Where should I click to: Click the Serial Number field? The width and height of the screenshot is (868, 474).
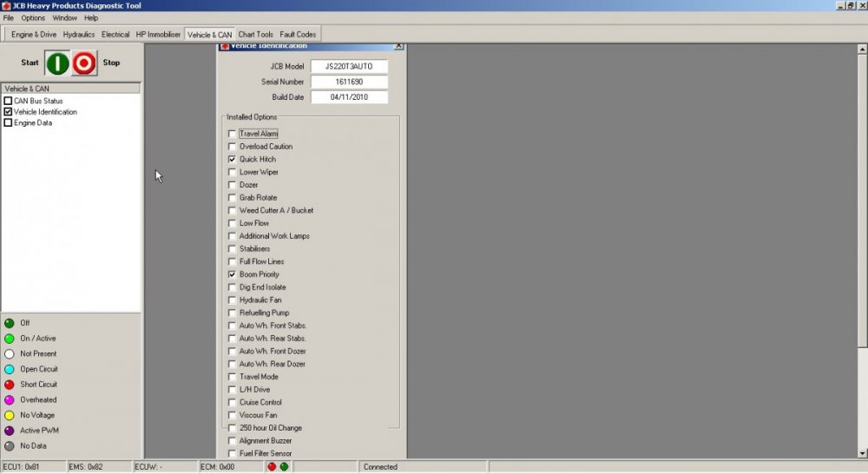pos(349,82)
